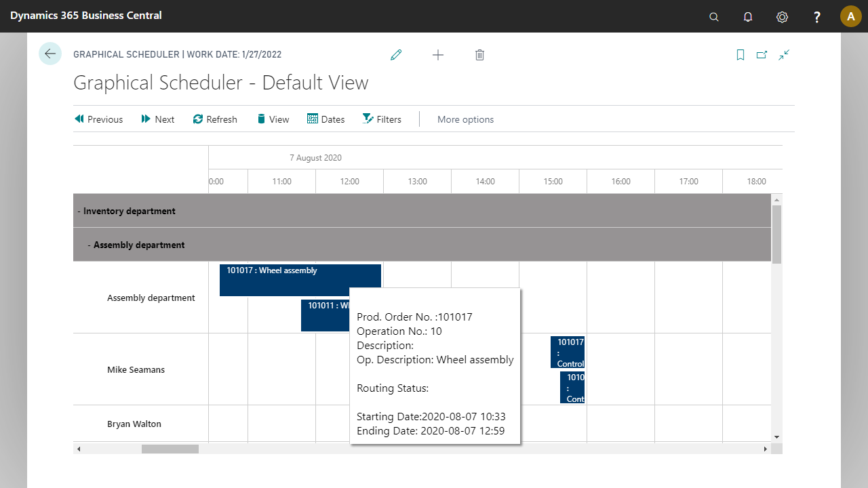868x488 pixels.
Task: Collapse the Assembly department group row
Action: 90,245
